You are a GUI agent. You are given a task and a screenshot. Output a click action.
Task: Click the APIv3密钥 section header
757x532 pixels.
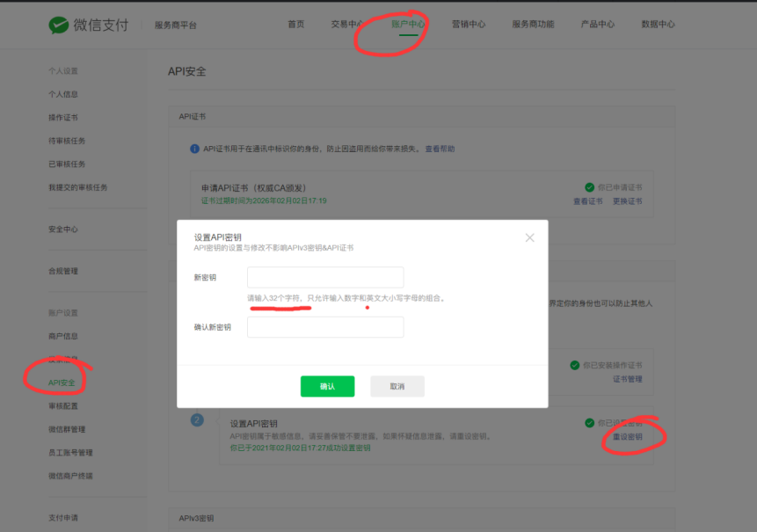click(x=196, y=518)
